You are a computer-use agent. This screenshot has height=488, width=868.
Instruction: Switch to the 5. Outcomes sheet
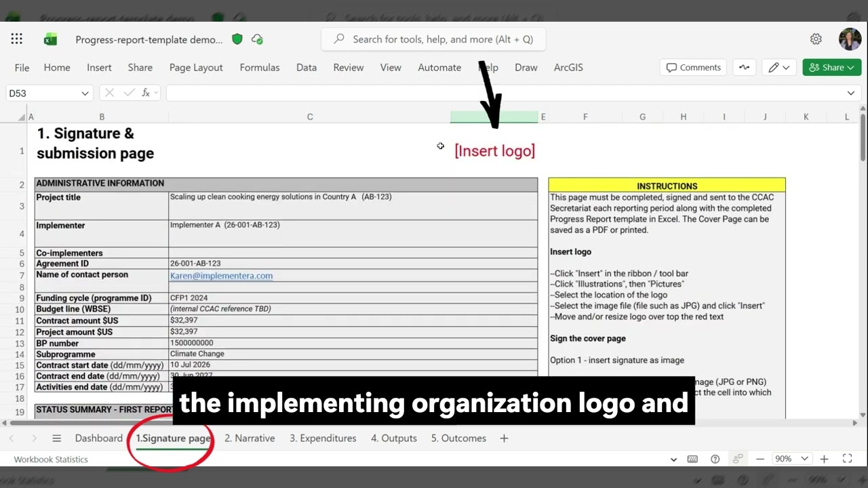[458, 439]
